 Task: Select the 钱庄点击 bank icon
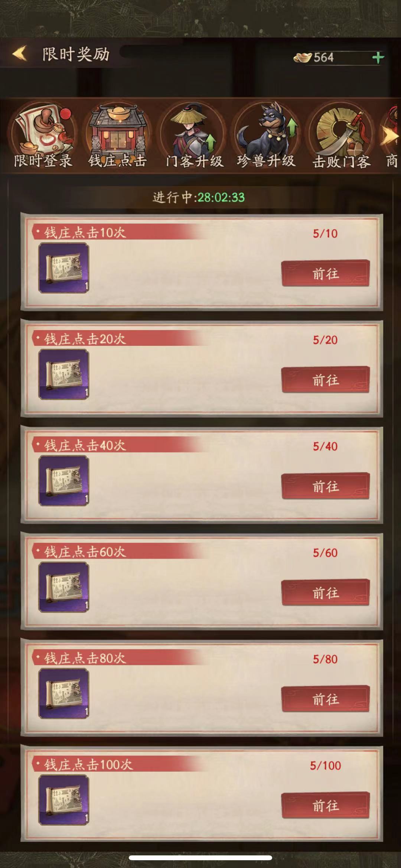[x=118, y=136]
